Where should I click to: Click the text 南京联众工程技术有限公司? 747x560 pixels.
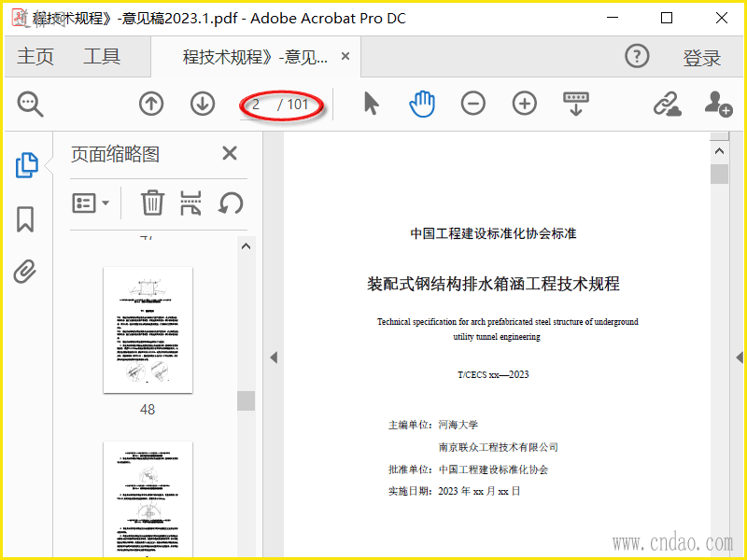click(499, 448)
